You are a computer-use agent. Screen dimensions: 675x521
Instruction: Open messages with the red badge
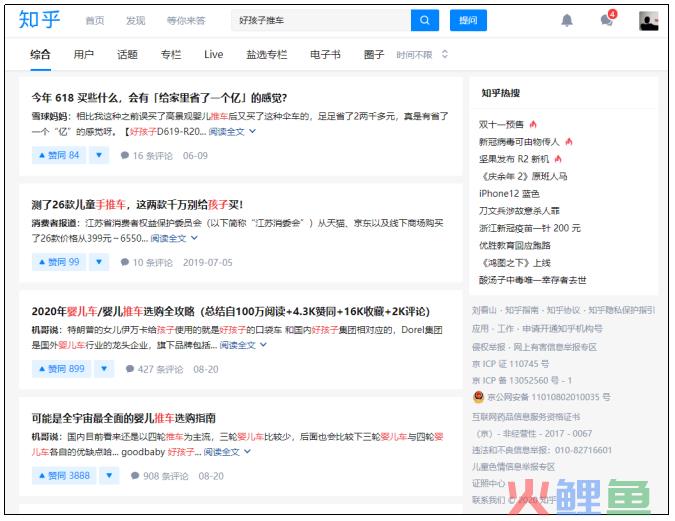[x=607, y=19]
